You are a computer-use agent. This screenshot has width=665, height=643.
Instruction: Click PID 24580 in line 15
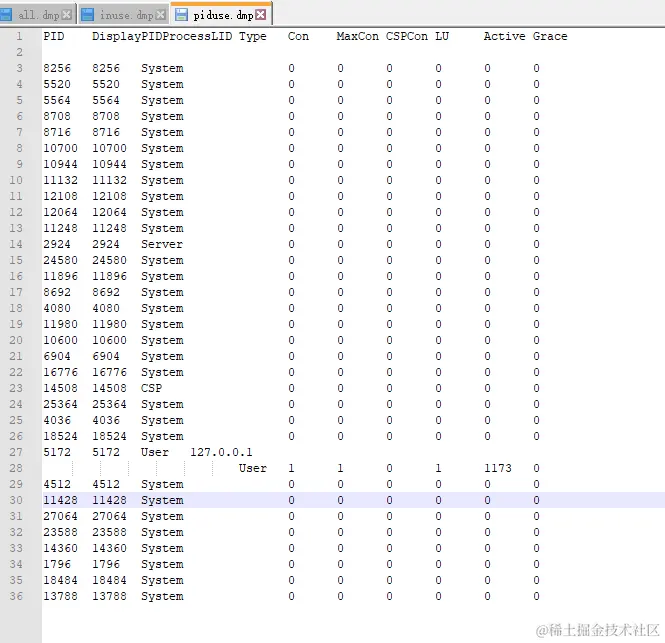tap(60, 260)
